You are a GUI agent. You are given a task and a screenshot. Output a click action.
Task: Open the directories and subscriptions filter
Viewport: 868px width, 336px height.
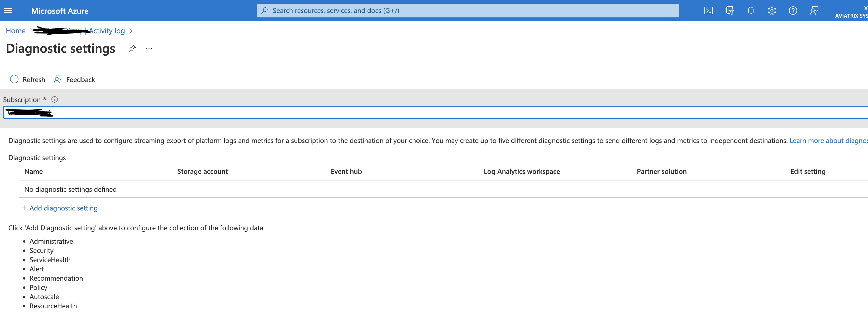(x=730, y=11)
